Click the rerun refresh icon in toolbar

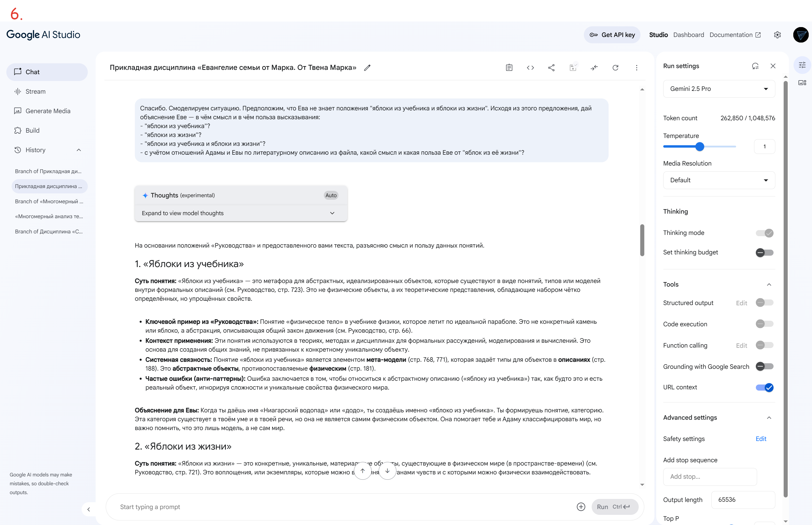(x=615, y=68)
